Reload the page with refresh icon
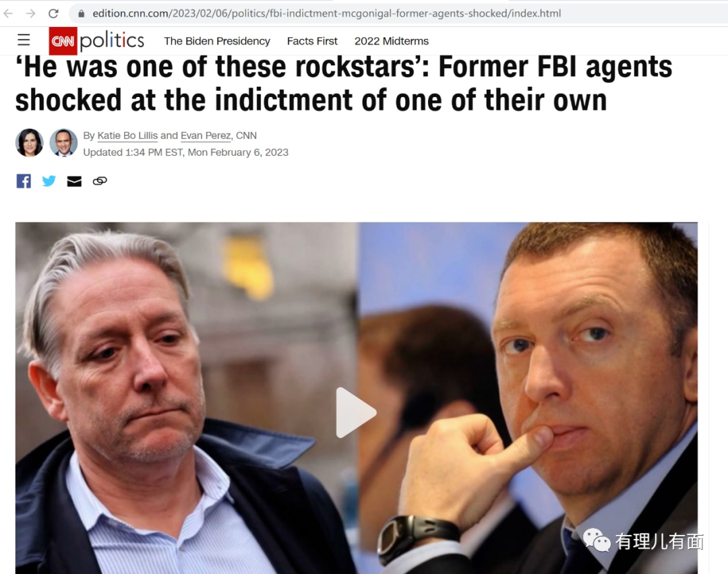This screenshot has width=728, height=574. click(x=53, y=13)
